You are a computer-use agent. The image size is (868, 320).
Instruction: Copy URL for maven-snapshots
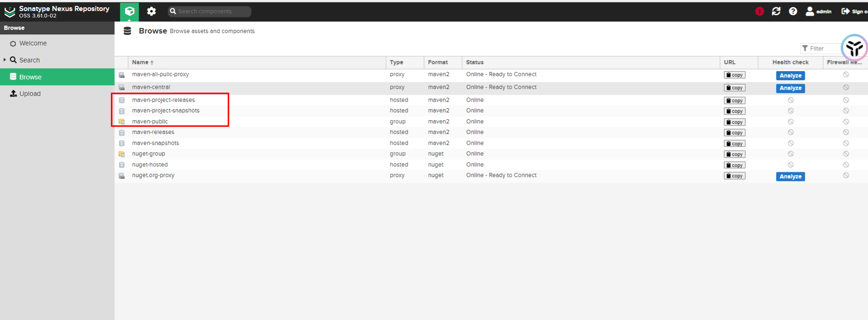(735, 143)
